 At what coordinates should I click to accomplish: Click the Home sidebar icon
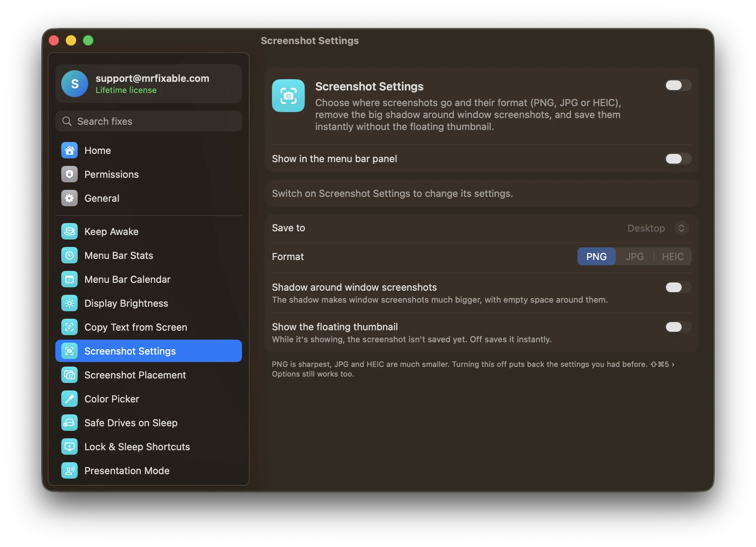(x=69, y=150)
